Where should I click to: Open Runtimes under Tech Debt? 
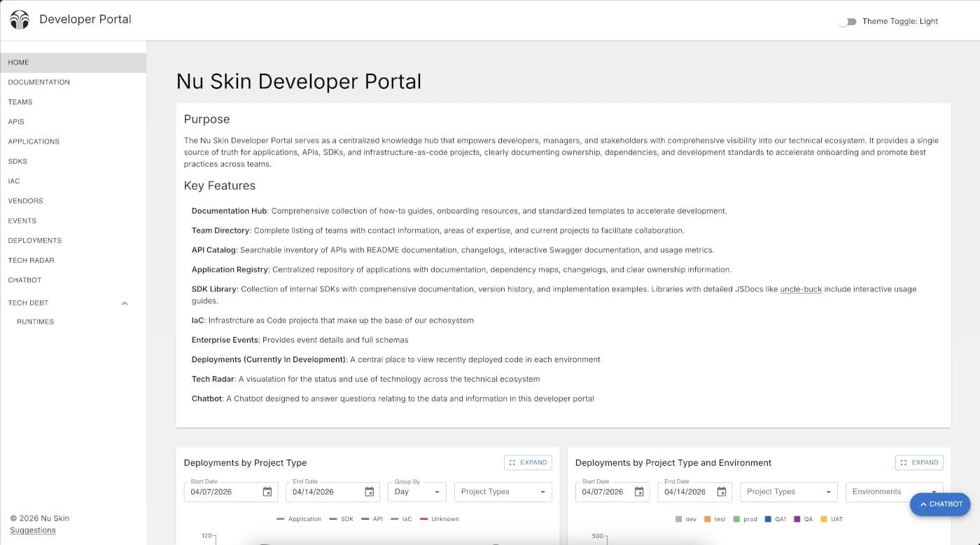point(73,322)
